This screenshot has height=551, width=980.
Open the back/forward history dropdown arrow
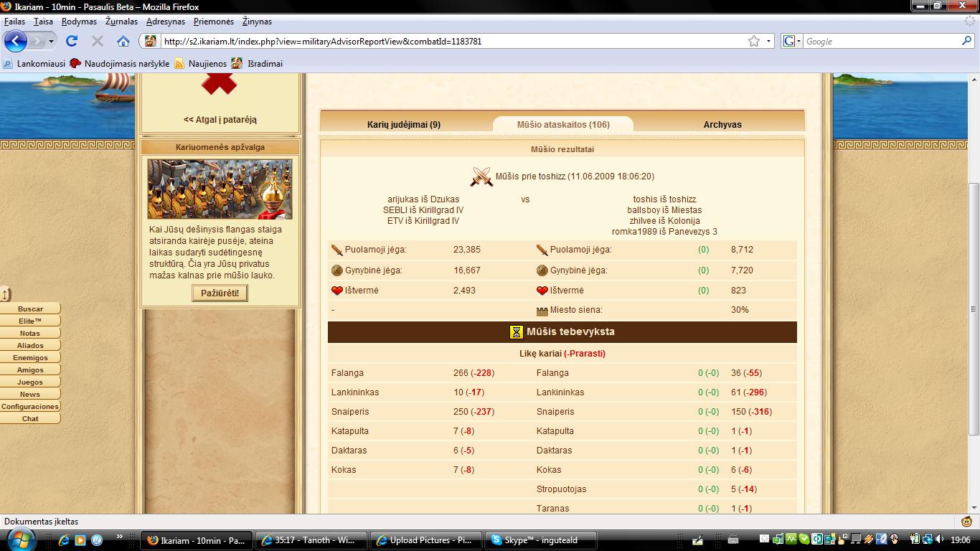point(52,41)
